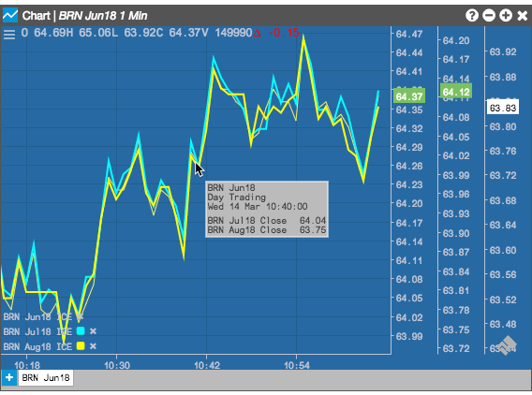Click the logo icon at chart corner
The height and width of the screenshot is (395, 532).
point(506,345)
